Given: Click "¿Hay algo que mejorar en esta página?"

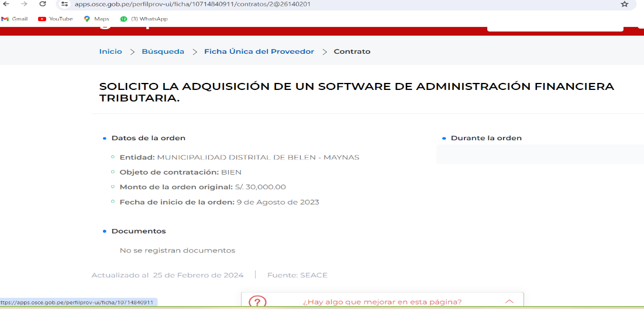Looking at the screenshot, I should (x=382, y=302).
